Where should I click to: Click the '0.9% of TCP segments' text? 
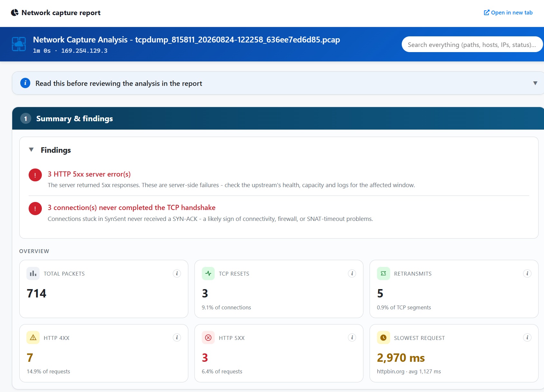tap(404, 307)
